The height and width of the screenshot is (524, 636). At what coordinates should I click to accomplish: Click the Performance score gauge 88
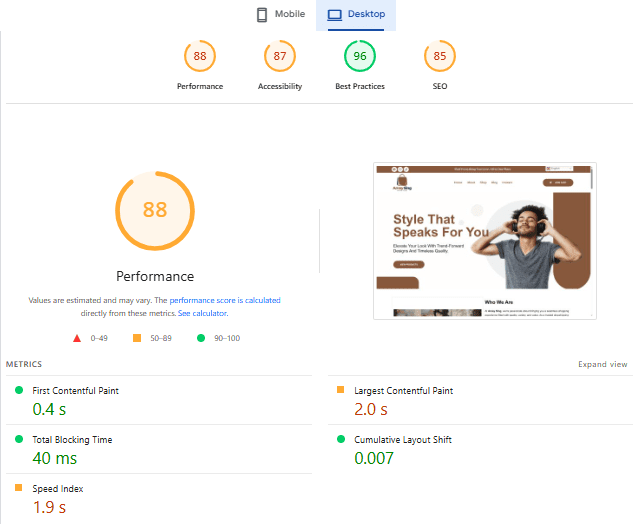tap(200, 56)
